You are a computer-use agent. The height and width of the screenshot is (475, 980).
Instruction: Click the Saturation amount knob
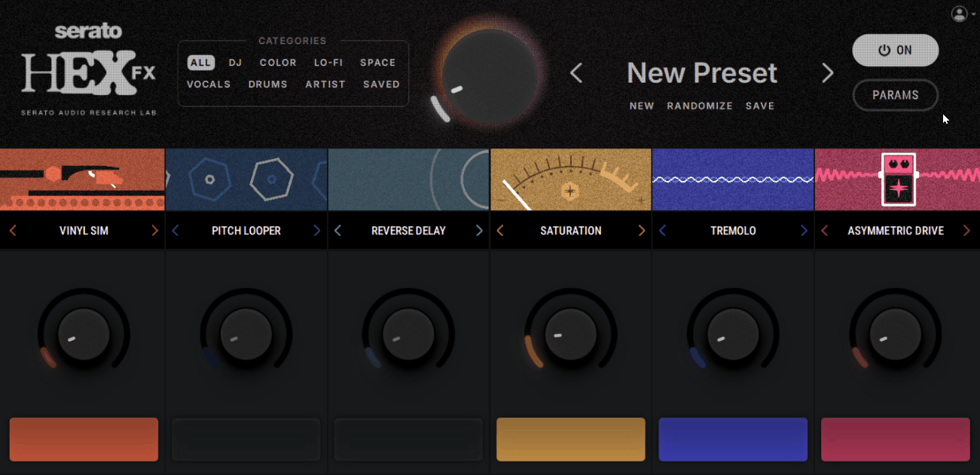570,334
